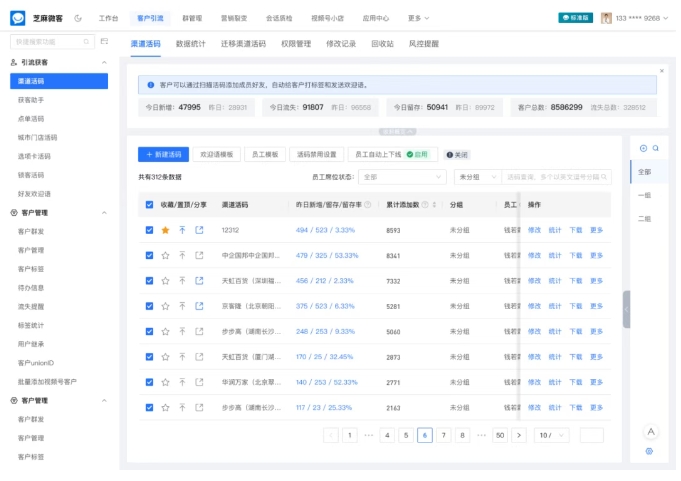Collapse the 引流获客 sidebar section
The width and height of the screenshot is (681, 481).
click(x=104, y=63)
